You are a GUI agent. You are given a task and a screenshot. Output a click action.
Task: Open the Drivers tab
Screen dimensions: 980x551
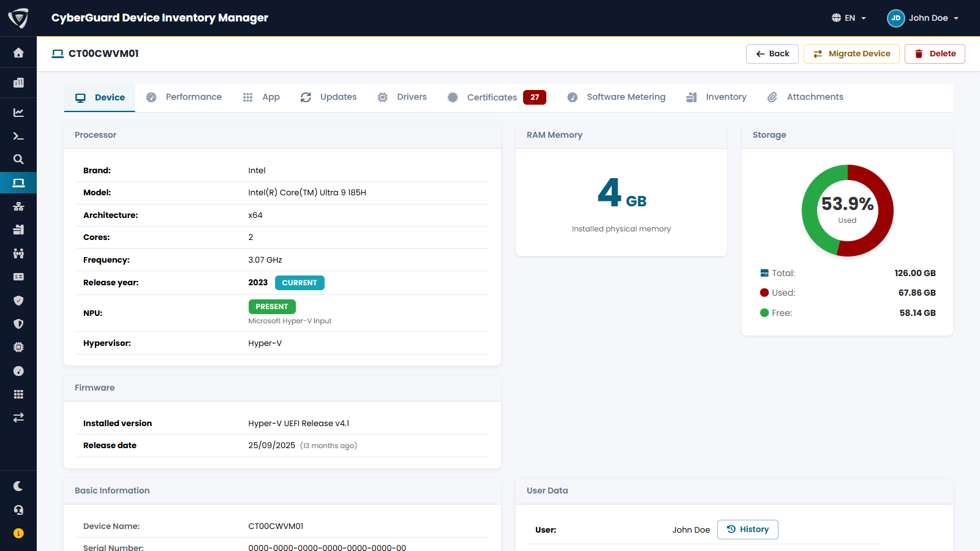coord(402,97)
